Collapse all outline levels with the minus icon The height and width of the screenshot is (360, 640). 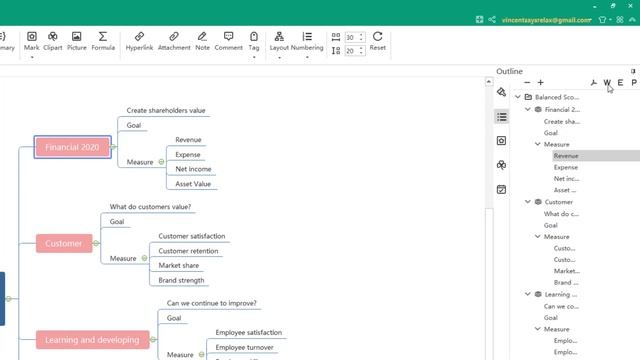click(x=527, y=82)
